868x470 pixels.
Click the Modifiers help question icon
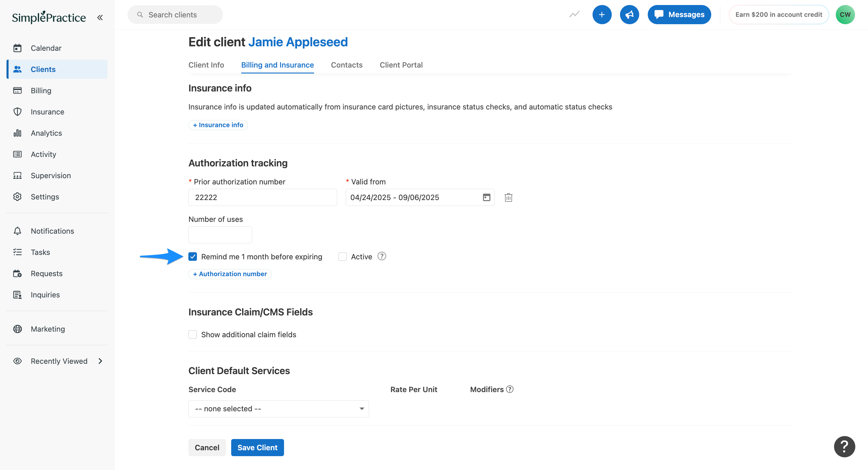pos(510,389)
